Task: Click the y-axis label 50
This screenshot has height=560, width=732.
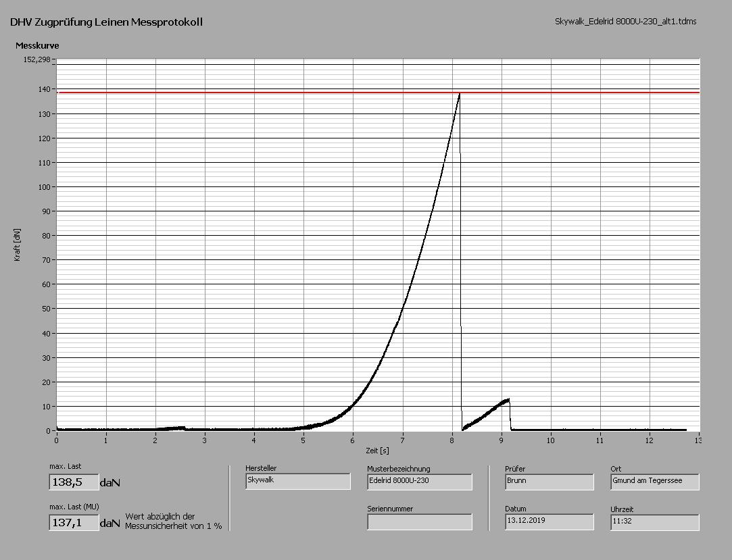Action: pyautogui.click(x=46, y=309)
